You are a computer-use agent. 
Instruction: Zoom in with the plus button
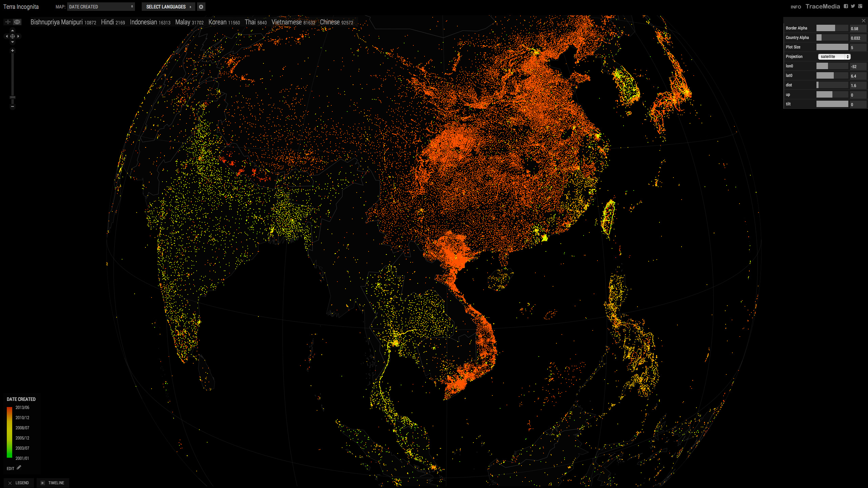pos(13,51)
